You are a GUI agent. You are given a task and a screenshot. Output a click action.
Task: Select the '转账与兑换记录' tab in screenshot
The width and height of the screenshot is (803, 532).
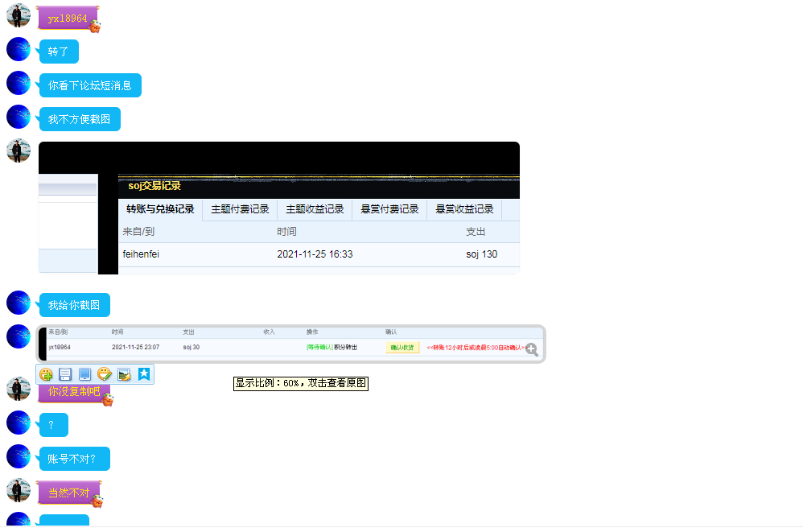coord(160,209)
